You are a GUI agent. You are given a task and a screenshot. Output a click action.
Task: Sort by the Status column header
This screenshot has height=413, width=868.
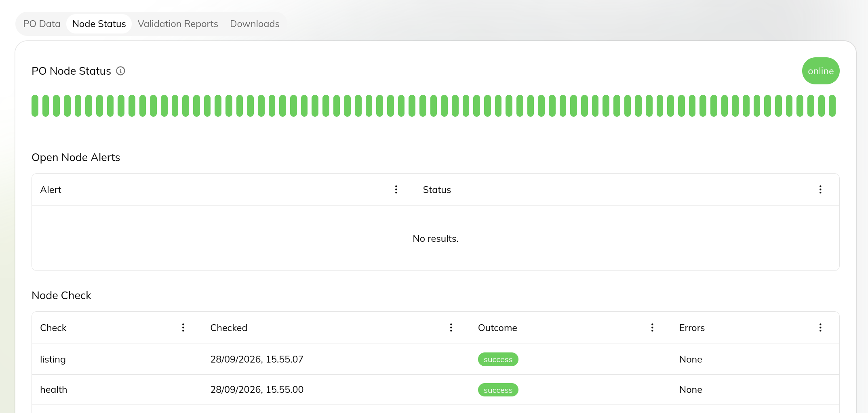437,190
